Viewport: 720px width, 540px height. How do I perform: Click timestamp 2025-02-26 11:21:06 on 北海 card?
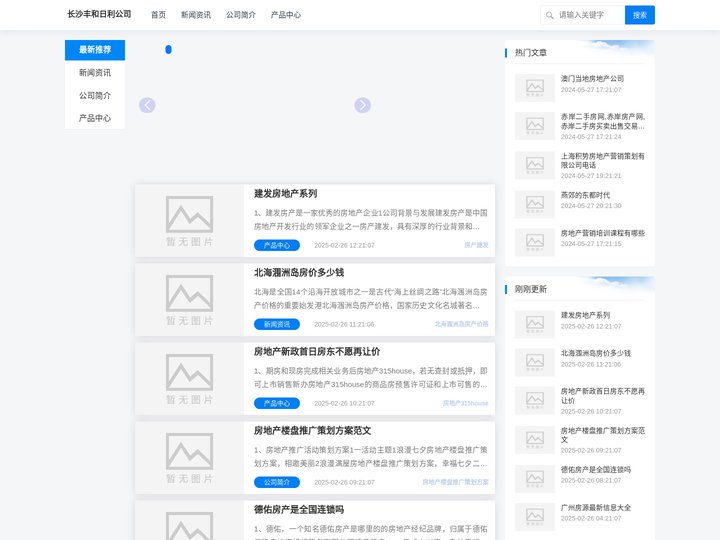point(344,324)
